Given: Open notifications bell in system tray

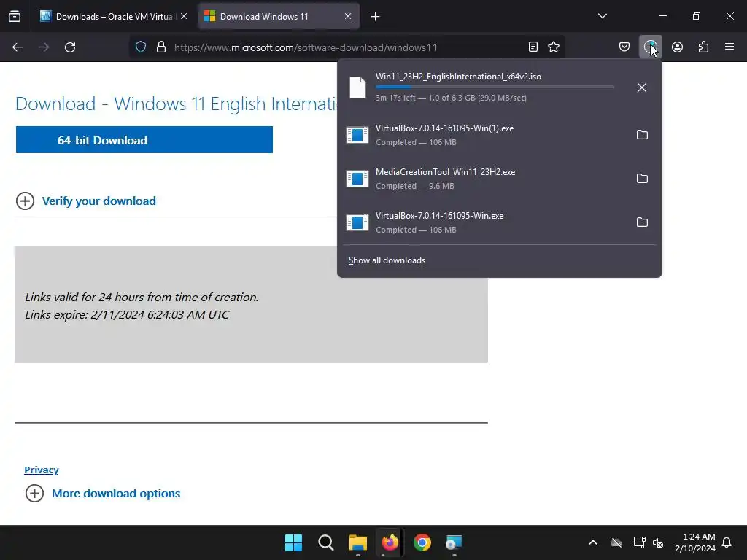Looking at the screenshot, I should (727, 542).
